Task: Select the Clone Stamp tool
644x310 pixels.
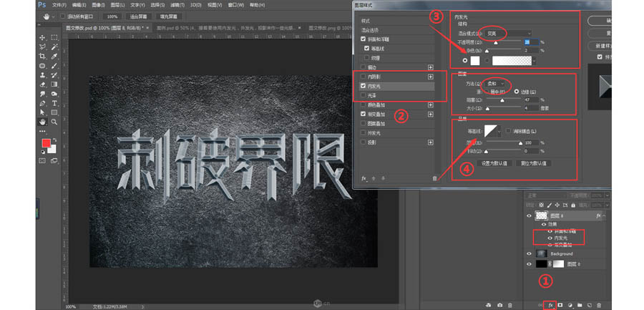Action: click(x=42, y=75)
